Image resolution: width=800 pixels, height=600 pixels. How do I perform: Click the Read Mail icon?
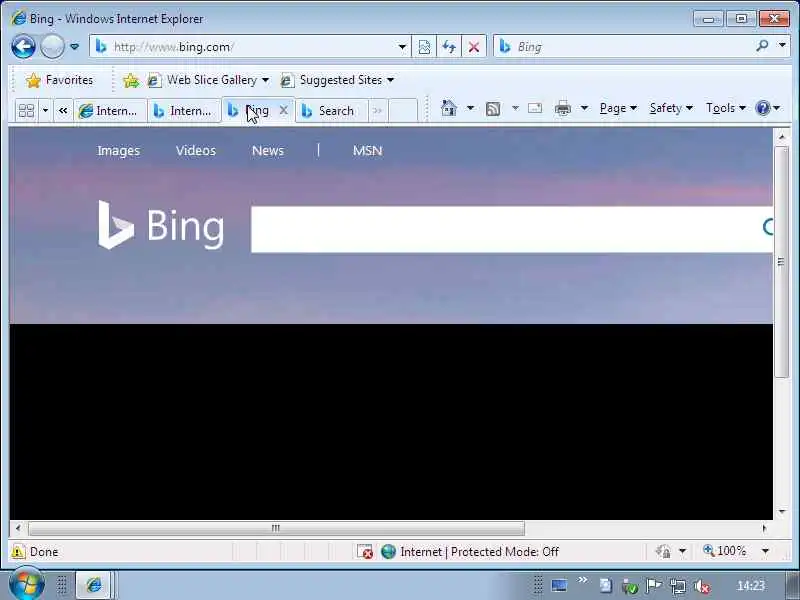coord(535,108)
